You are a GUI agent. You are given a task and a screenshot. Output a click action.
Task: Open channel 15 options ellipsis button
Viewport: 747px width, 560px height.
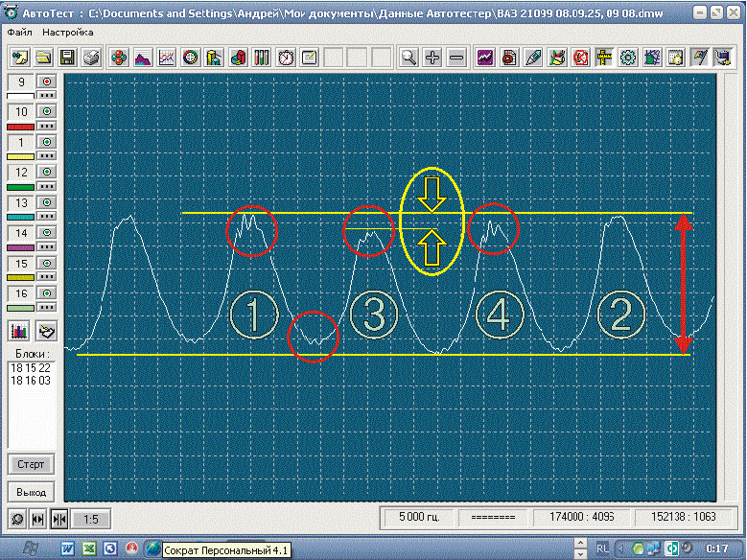(48, 277)
